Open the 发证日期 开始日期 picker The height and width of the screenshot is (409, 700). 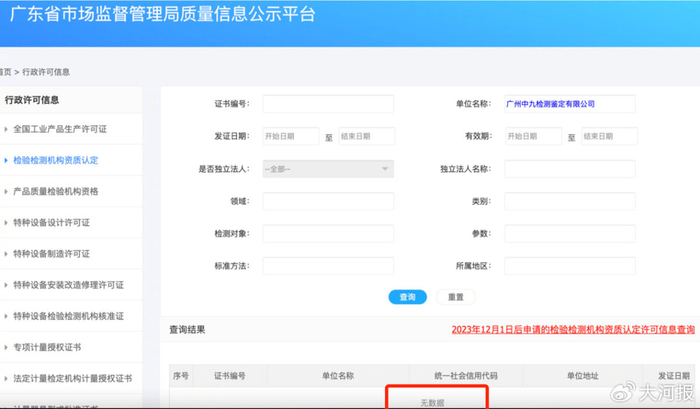(x=291, y=136)
